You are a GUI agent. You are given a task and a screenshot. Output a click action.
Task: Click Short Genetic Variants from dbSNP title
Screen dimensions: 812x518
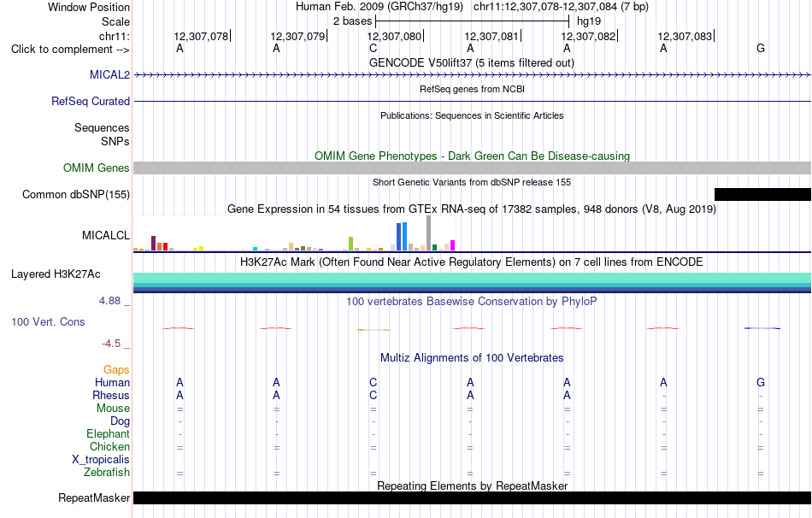[472, 182]
